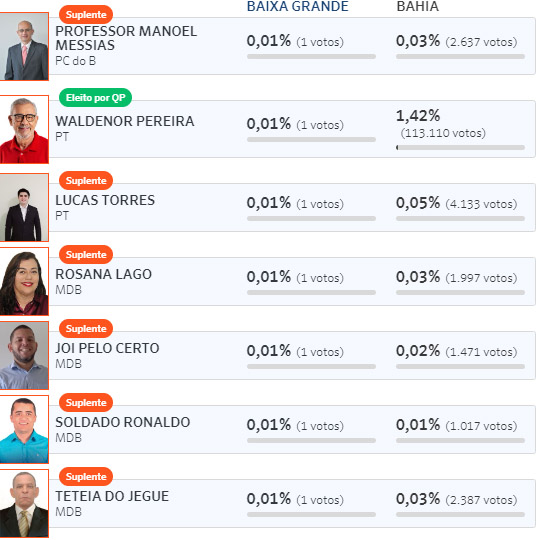Select the BAHIA column header
Viewport: 538px width, 540px height.
(x=417, y=6)
